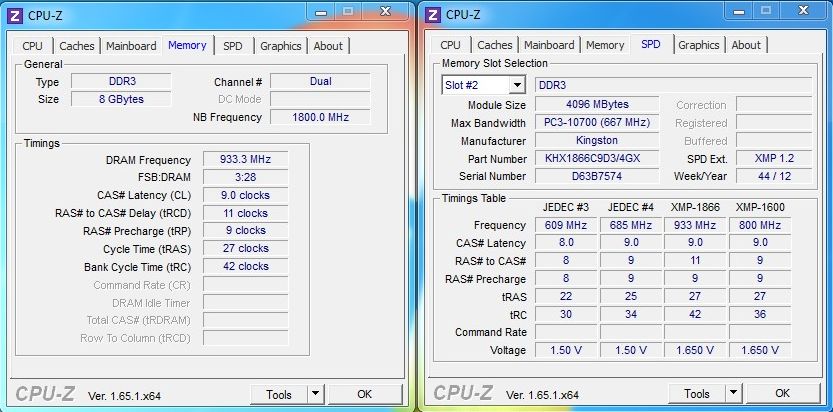Minimize the CPU-Z window showing Memory timings

point(321,11)
